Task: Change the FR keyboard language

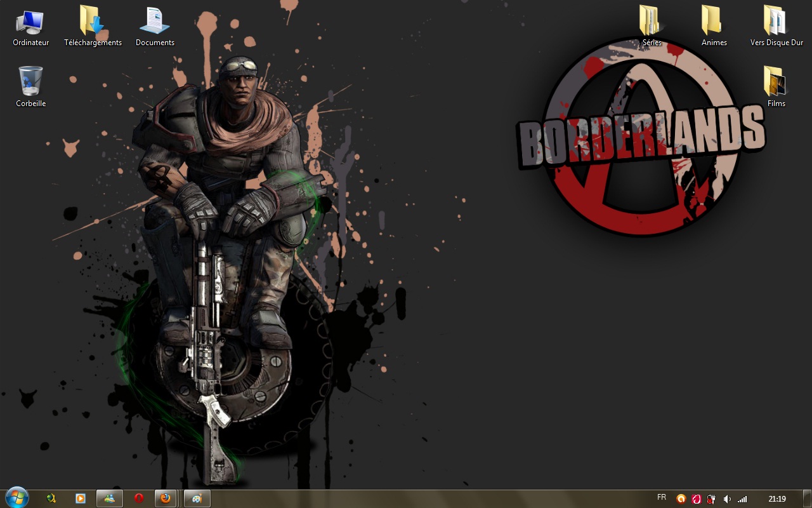Action: tap(662, 497)
